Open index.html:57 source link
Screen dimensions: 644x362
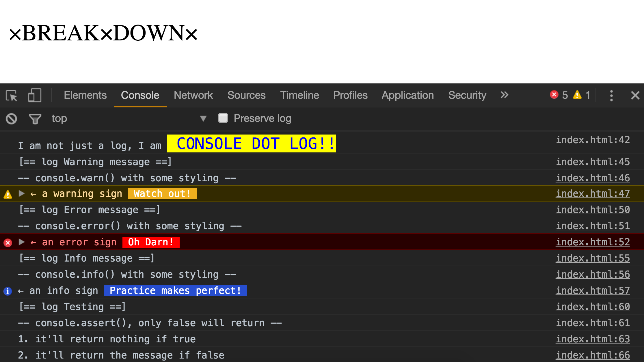(593, 291)
